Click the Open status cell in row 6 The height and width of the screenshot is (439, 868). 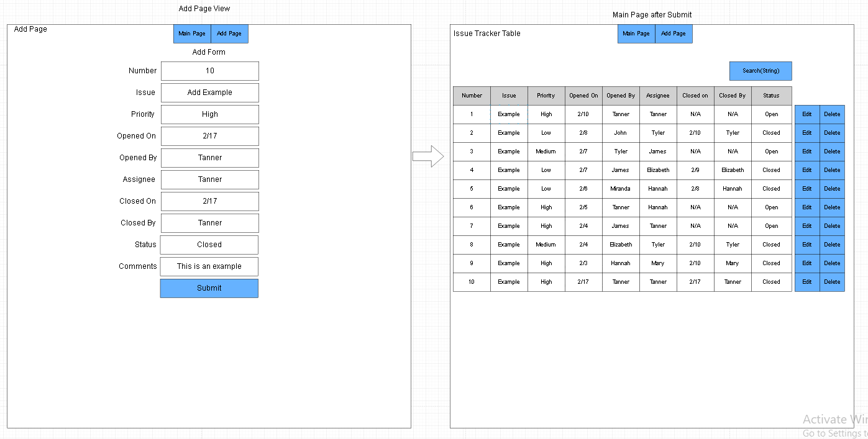click(772, 207)
